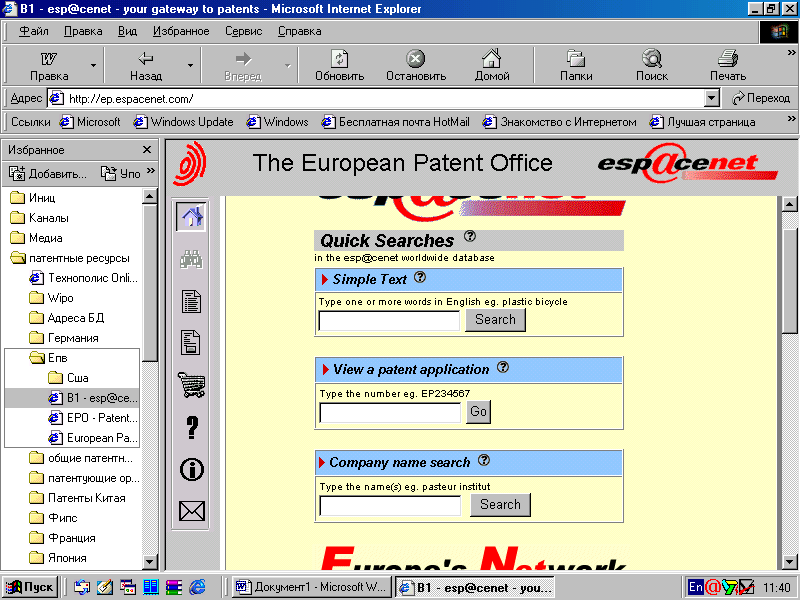Click the En language indicator in tray

click(695, 587)
